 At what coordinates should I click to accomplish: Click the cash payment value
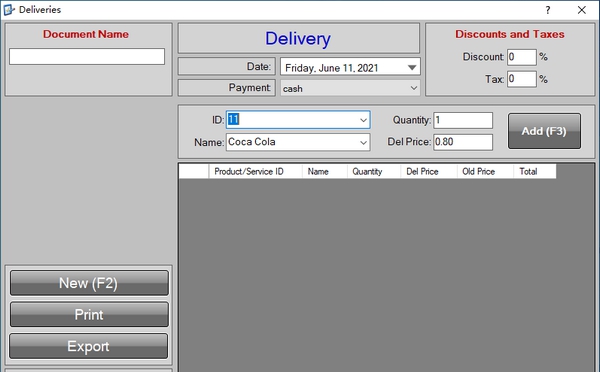[293, 89]
